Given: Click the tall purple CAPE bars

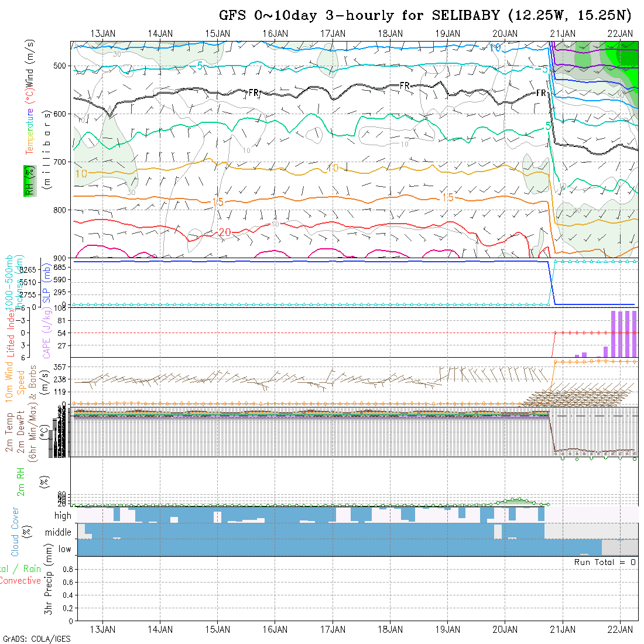Looking at the screenshot, I should click(x=624, y=333).
